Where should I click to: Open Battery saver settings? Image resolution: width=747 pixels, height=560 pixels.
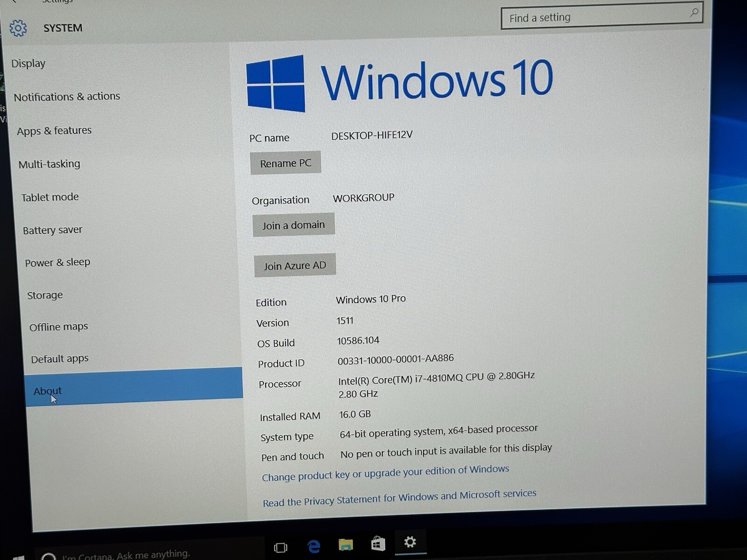click(x=53, y=230)
